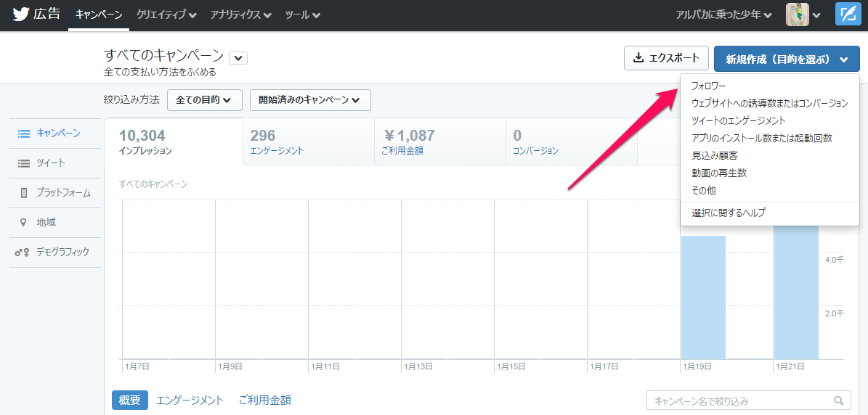The image size is (868, 415).
Task: Select 地域 in the left sidebar
Action: (x=46, y=223)
